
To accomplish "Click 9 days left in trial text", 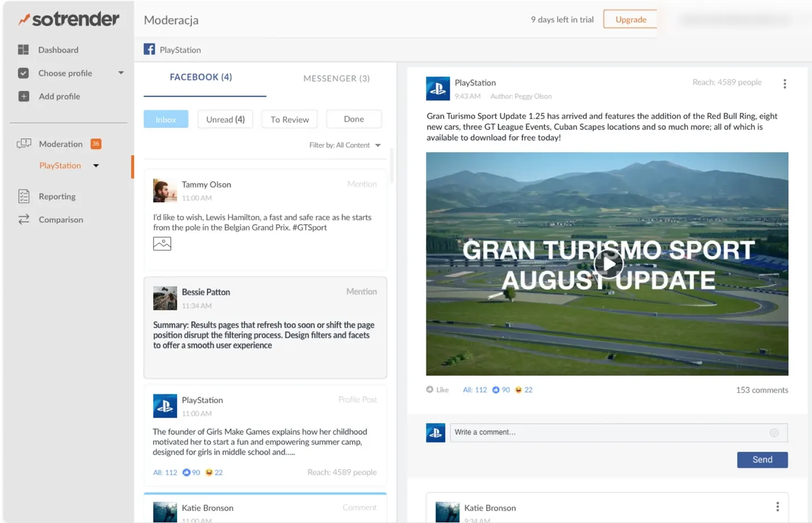I will (x=562, y=19).
